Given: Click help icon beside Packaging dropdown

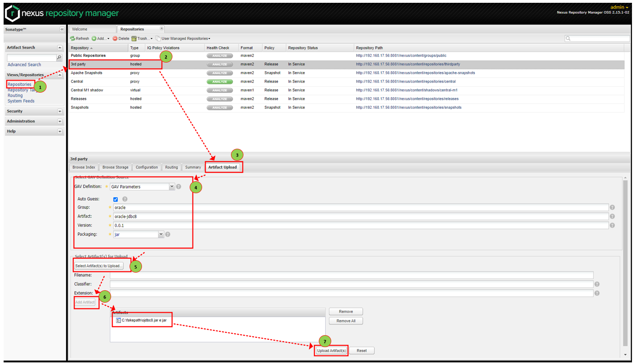Looking at the screenshot, I should tap(168, 235).
